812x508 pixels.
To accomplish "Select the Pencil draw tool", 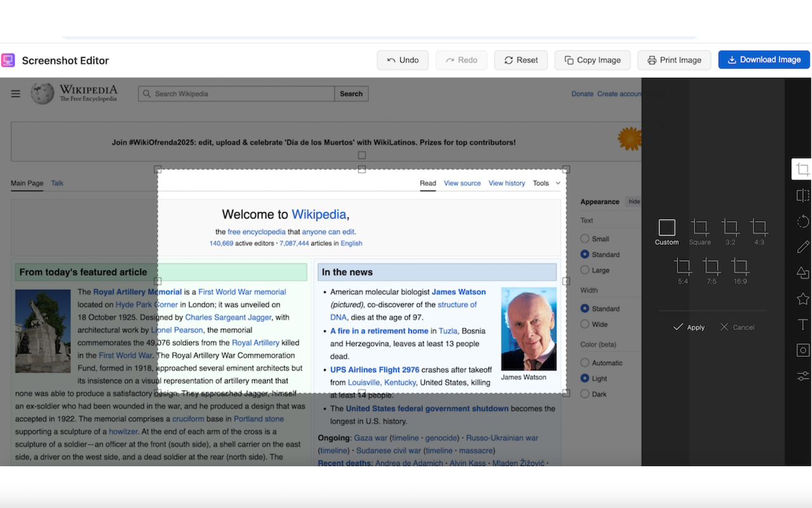I will pyautogui.click(x=802, y=247).
